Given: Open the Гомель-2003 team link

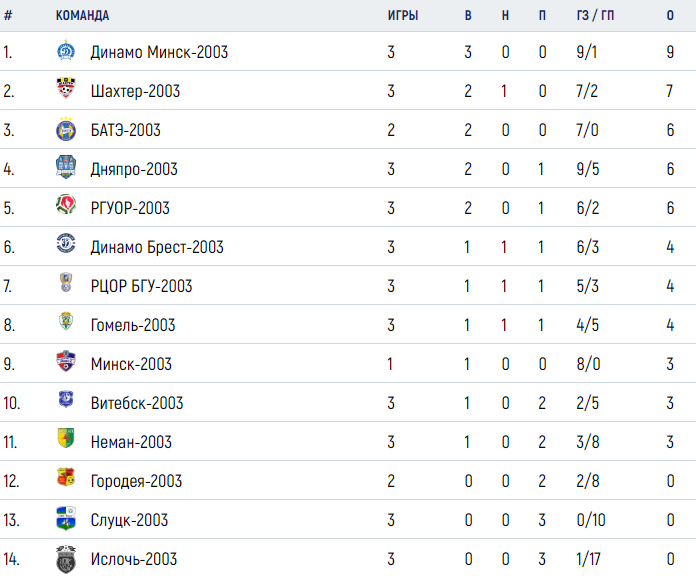Looking at the screenshot, I should pos(133,325).
